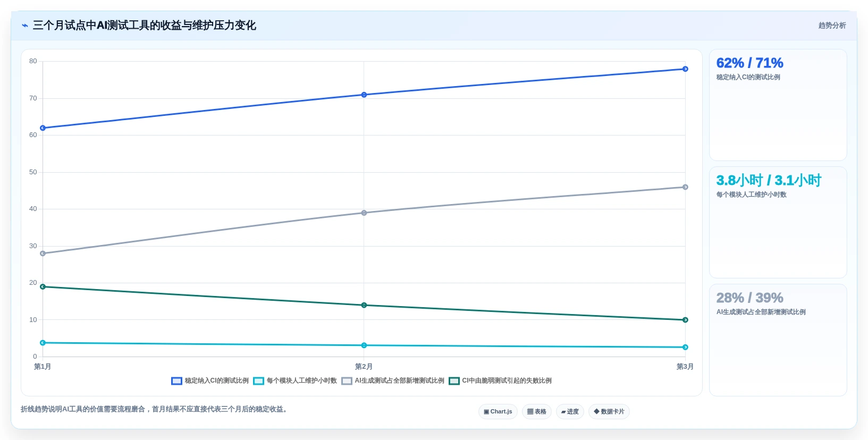The height and width of the screenshot is (440, 868).
Task: Click the 第1月 x-axis label
Action: (x=43, y=367)
